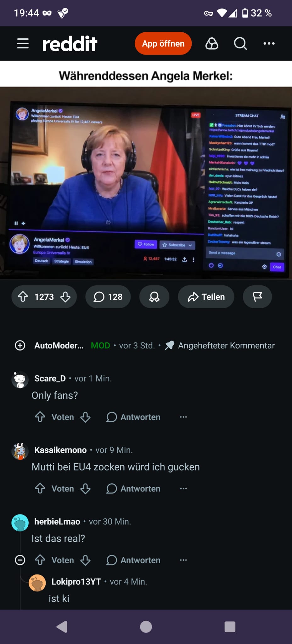This screenshot has width=292, height=644.
Task: Tap the Teilen share button
Action: (x=206, y=297)
